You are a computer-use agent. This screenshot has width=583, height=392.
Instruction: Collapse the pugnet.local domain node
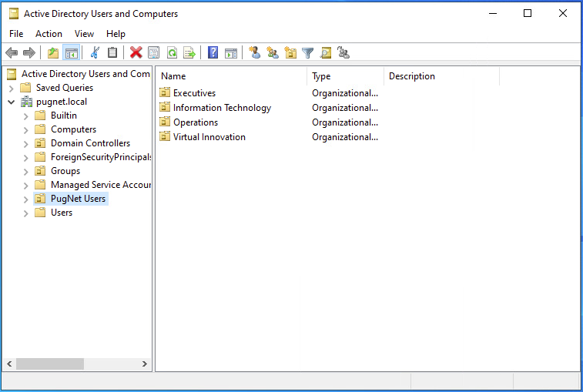click(x=11, y=102)
